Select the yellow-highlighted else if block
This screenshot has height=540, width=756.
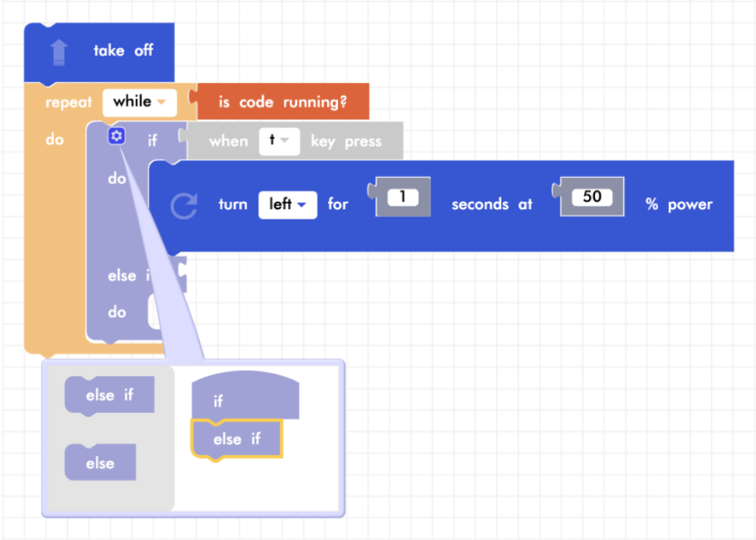pyautogui.click(x=236, y=440)
